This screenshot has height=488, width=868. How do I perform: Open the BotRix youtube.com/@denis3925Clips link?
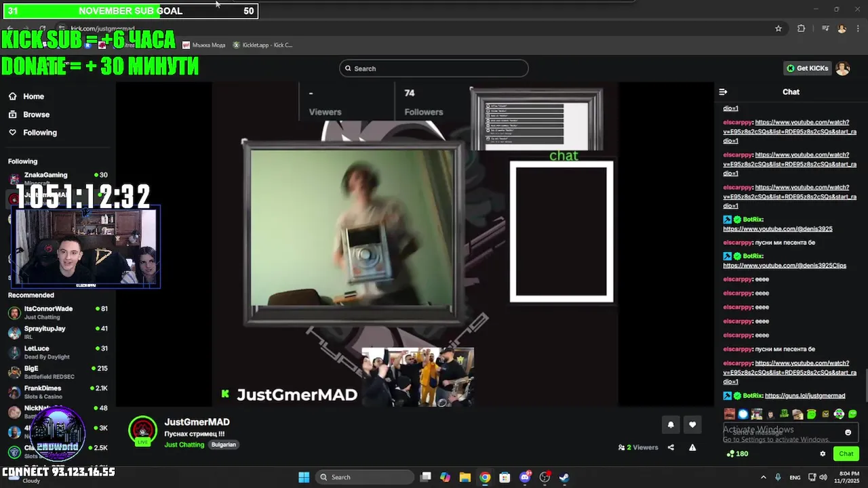pos(784,265)
